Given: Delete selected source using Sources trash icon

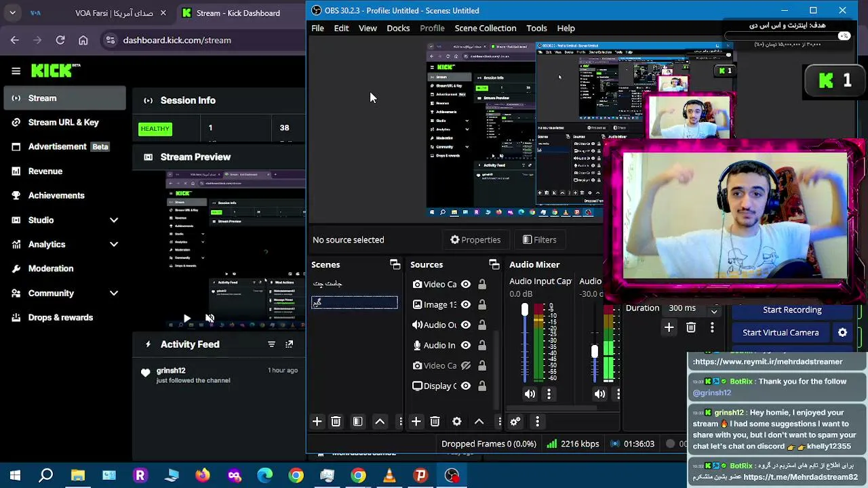Looking at the screenshot, I should (x=435, y=422).
